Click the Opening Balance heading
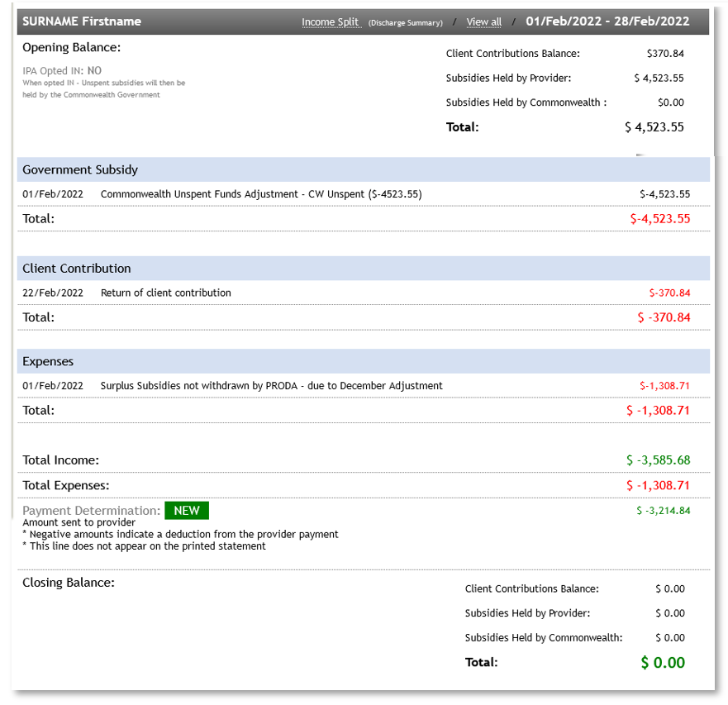This screenshot has height=705, width=728. 71,47
